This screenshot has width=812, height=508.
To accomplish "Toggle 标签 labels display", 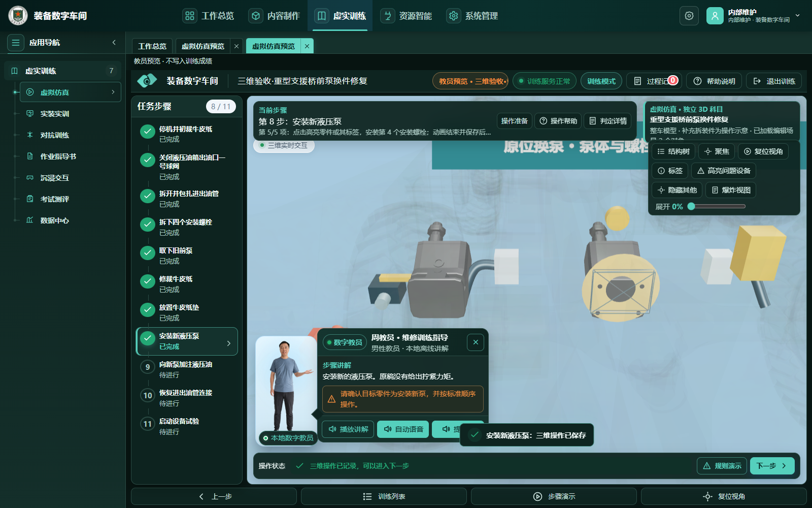I will [670, 171].
